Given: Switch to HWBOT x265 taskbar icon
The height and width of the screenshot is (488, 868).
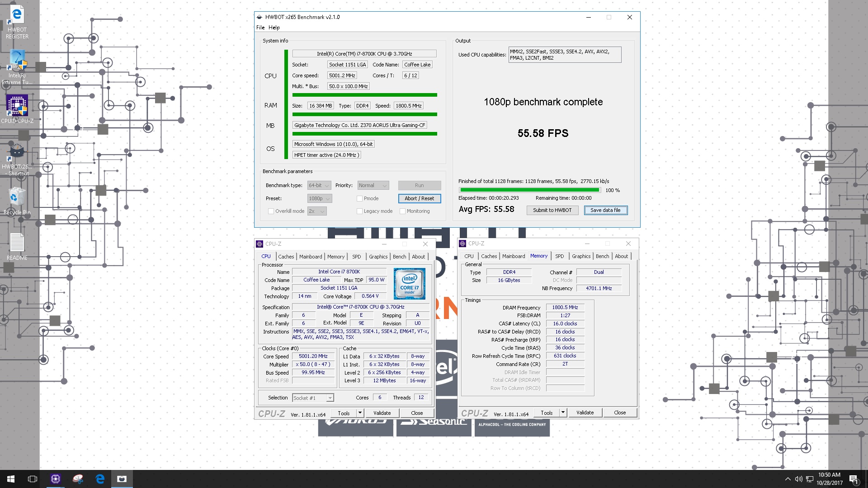Looking at the screenshot, I should (x=122, y=479).
